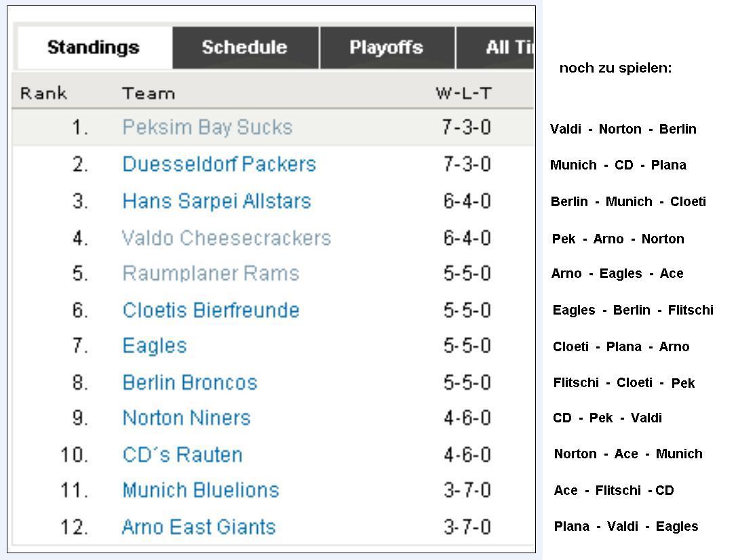
Task: Open Valdo Cheesecrackers team link
Action: [226, 238]
